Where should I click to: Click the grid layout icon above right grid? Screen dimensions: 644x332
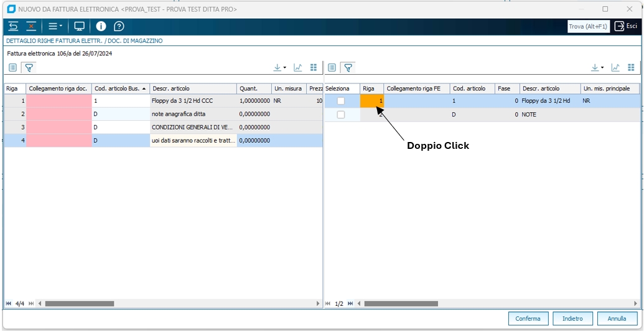[x=631, y=67]
